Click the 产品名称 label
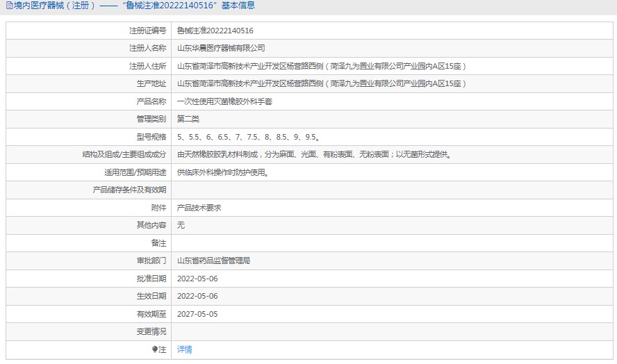This screenshot has width=617, height=364. (151, 101)
